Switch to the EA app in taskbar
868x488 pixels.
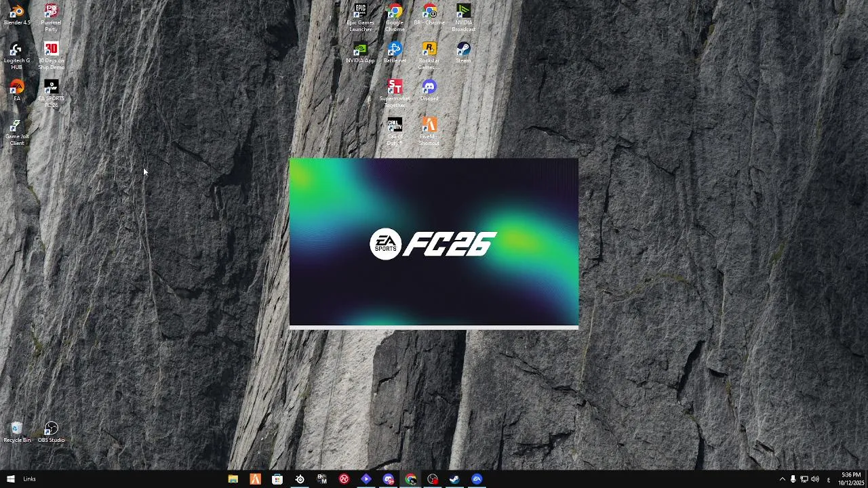pyautogui.click(x=477, y=479)
